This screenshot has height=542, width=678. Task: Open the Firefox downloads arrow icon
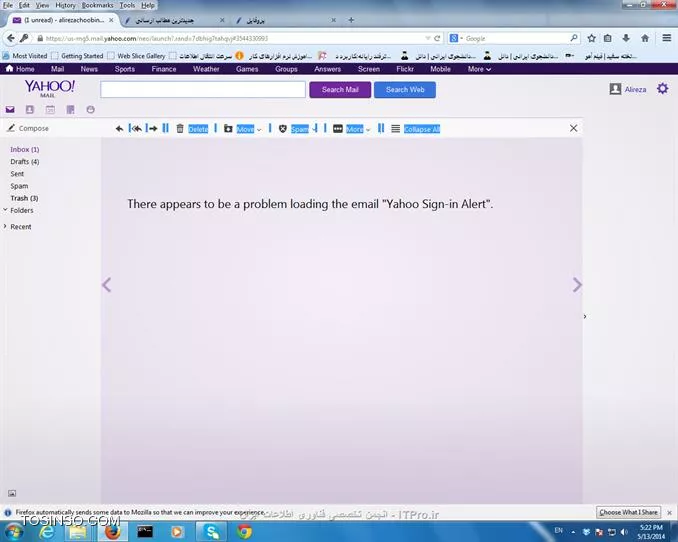click(626, 38)
